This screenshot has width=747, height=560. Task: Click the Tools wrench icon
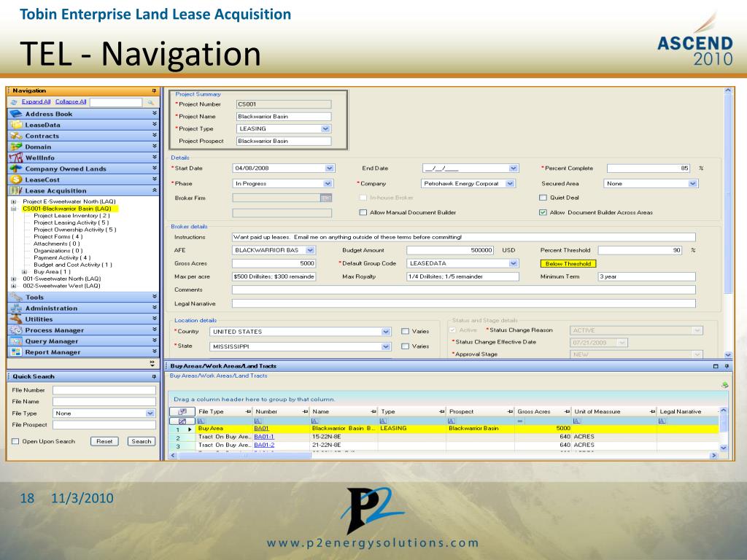click(16, 297)
